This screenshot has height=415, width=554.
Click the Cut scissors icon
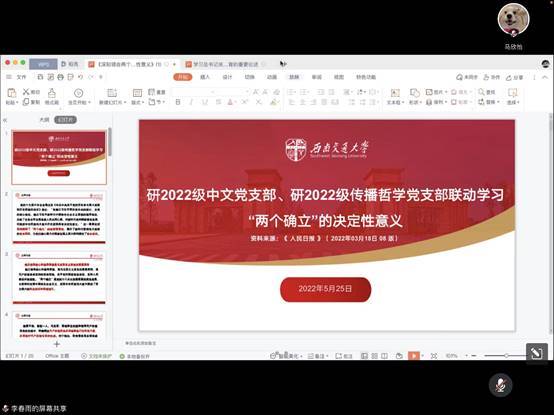click(26, 92)
